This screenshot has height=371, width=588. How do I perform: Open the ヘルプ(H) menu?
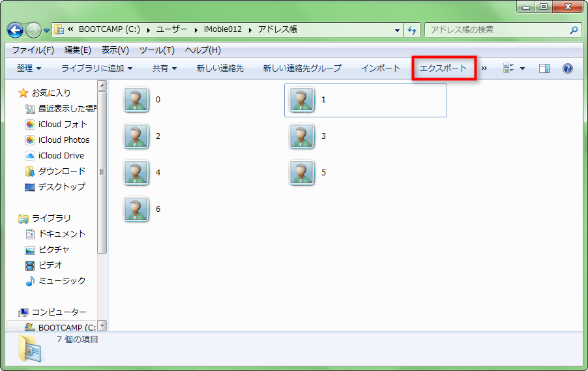pyautogui.click(x=203, y=50)
